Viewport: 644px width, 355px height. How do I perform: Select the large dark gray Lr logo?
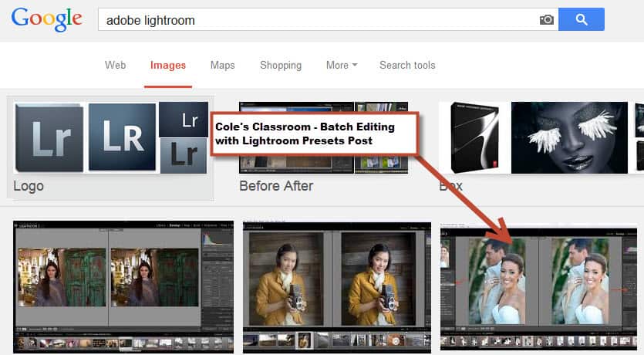[x=49, y=137]
